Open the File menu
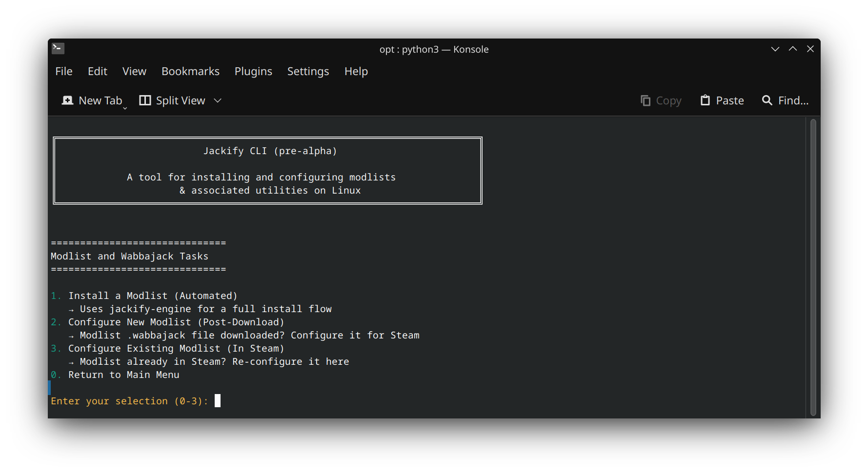Image resolution: width=868 pixels, height=475 pixels. (64, 71)
